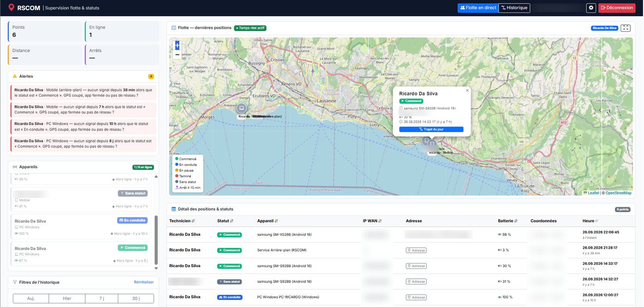Click the Appareils list scrollbar
This screenshot has height=307, width=644.
tap(156, 240)
